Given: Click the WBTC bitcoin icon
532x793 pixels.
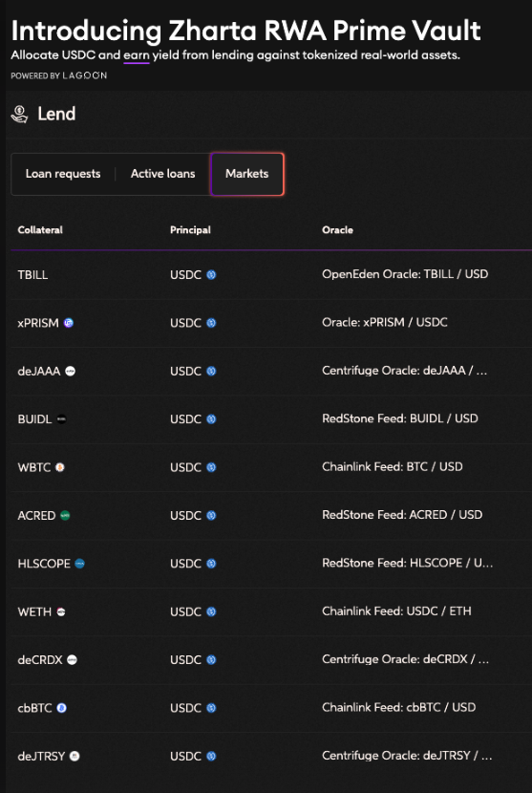Looking at the screenshot, I should click(59, 467).
